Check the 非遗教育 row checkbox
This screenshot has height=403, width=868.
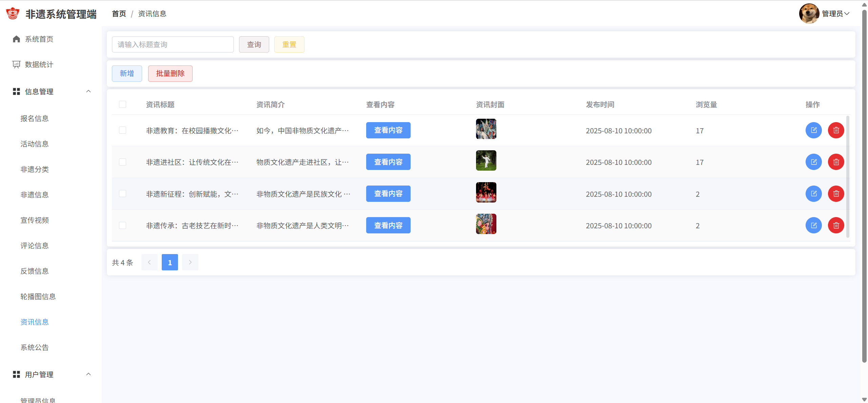[122, 130]
